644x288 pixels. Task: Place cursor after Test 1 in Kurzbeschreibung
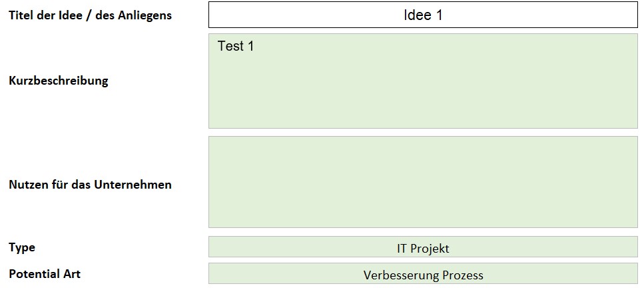256,46
